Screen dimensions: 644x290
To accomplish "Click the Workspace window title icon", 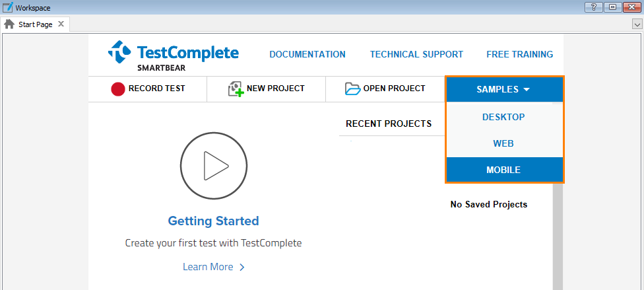I will click(8, 7).
